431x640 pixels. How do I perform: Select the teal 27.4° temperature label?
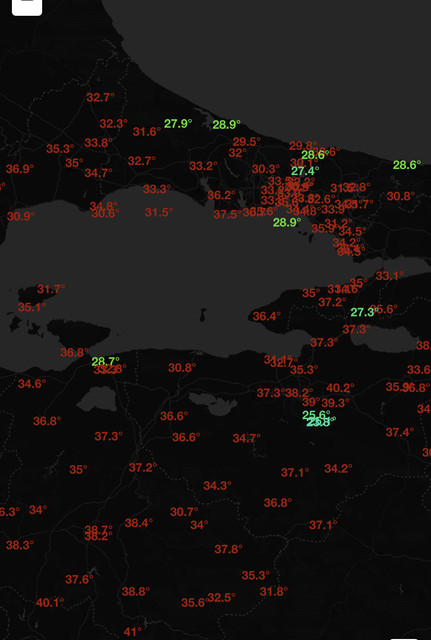305,171
